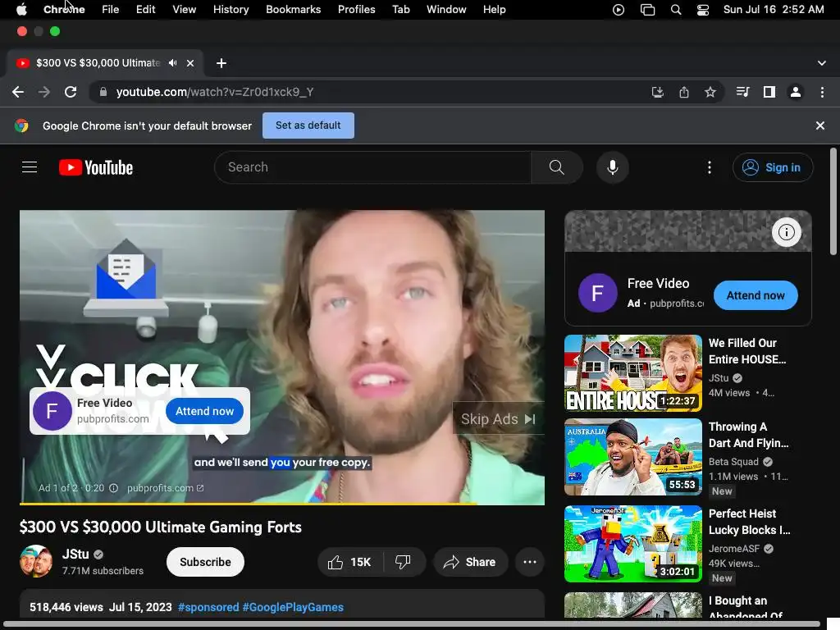Click the #sponsored hashtag
This screenshot has width=840, height=630.
(208, 607)
